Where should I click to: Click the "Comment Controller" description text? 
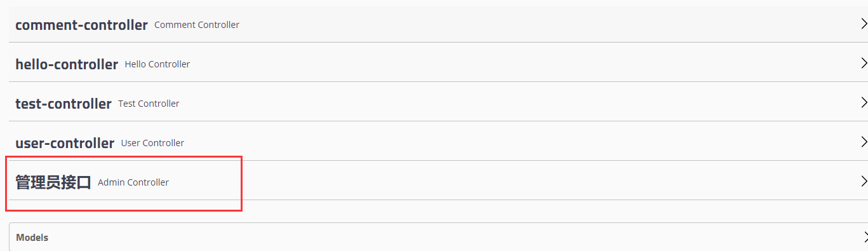(x=197, y=25)
